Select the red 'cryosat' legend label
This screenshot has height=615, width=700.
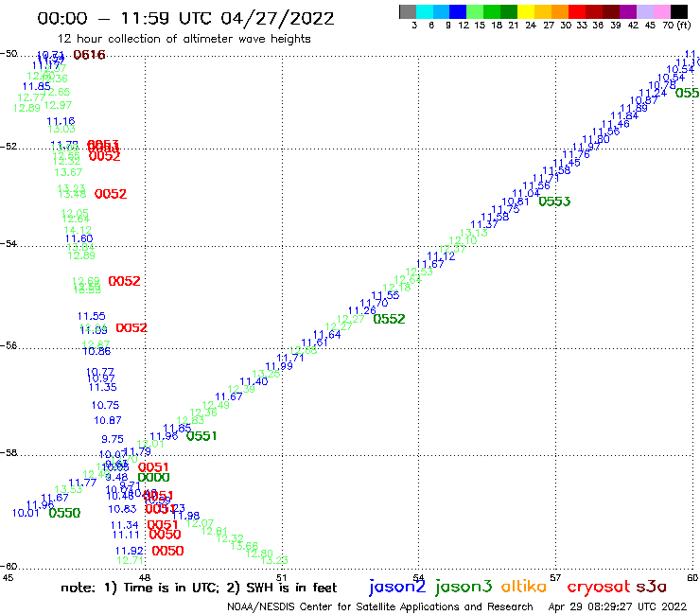click(x=599, y=587)
